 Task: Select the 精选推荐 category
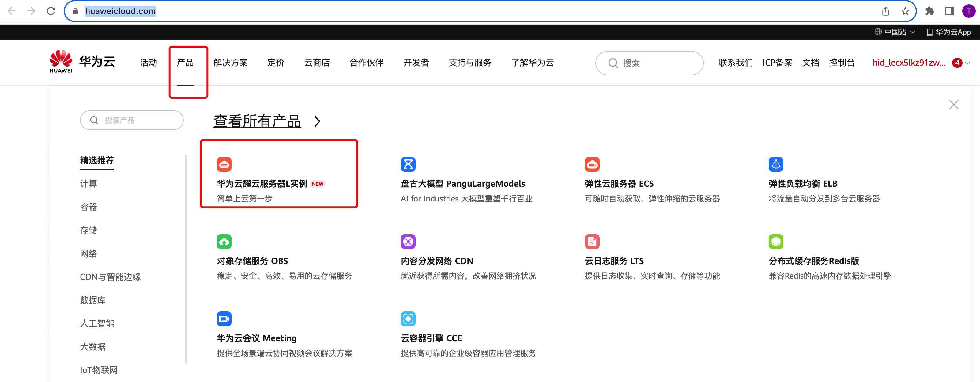point(97,160)
